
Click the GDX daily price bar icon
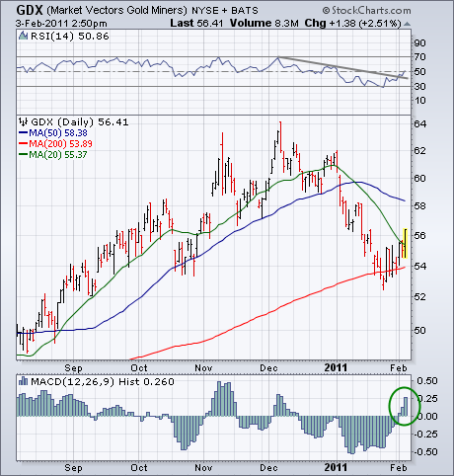click(x=23, y=121)
